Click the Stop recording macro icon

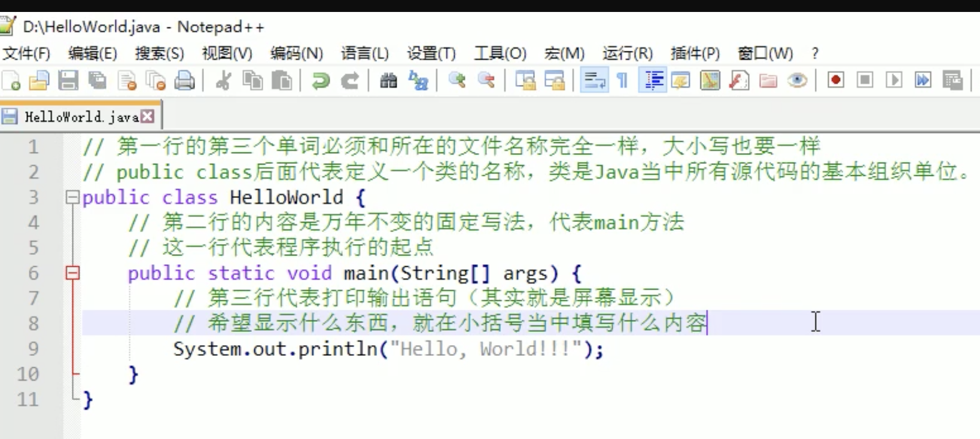pyautogui.click(x=865, y=80)
